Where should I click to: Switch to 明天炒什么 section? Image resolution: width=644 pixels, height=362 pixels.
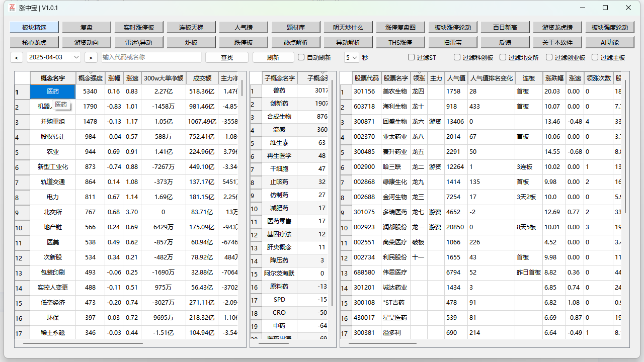pyautogui.click(x=348, y=27)
